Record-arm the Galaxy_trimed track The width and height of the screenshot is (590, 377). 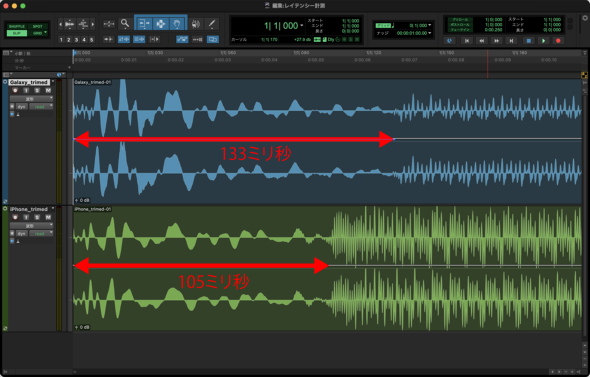[x=15, y=90]
